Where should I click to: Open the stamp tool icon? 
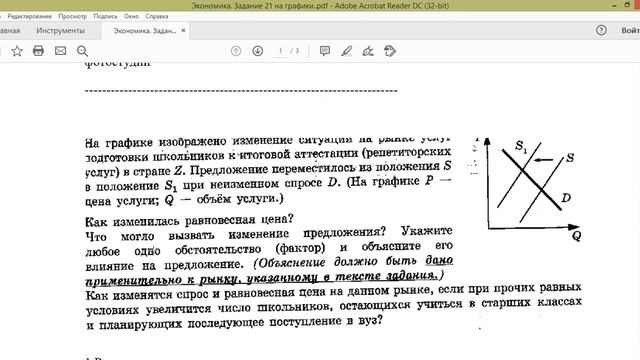pyautogui.click(x=390, y=51)
